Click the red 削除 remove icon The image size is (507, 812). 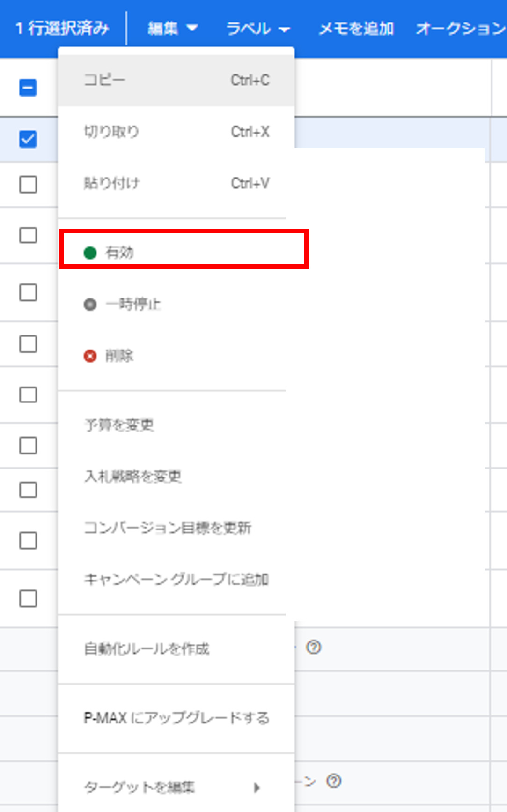90,356
